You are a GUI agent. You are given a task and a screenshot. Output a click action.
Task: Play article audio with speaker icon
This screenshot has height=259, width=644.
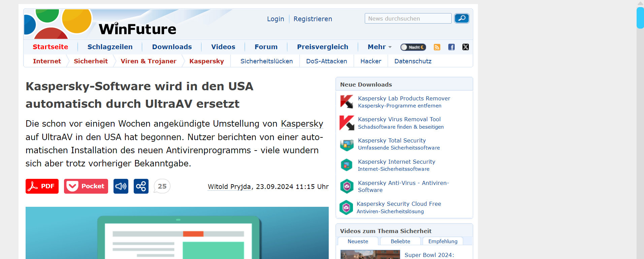(x=121, y=186)
